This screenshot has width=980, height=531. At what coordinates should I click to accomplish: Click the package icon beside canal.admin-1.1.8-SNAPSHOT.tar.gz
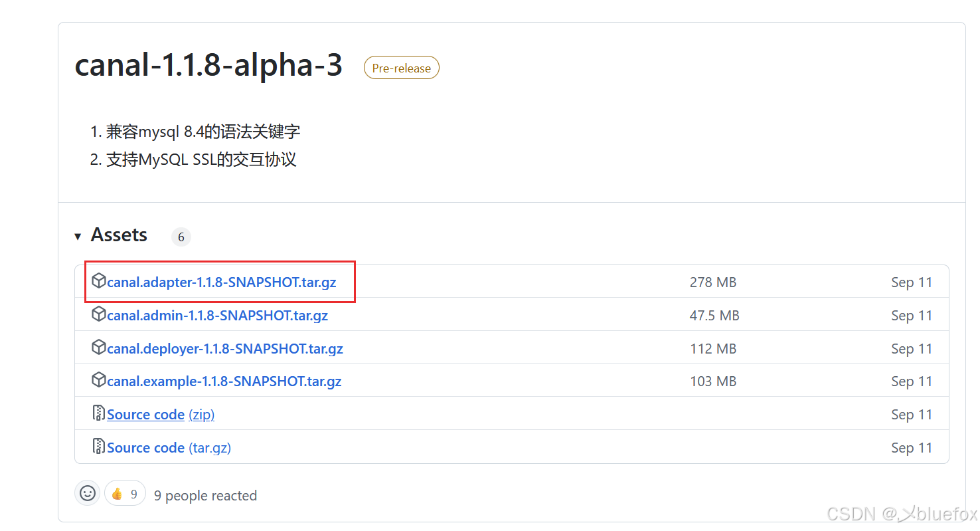(x=98, y=314)
